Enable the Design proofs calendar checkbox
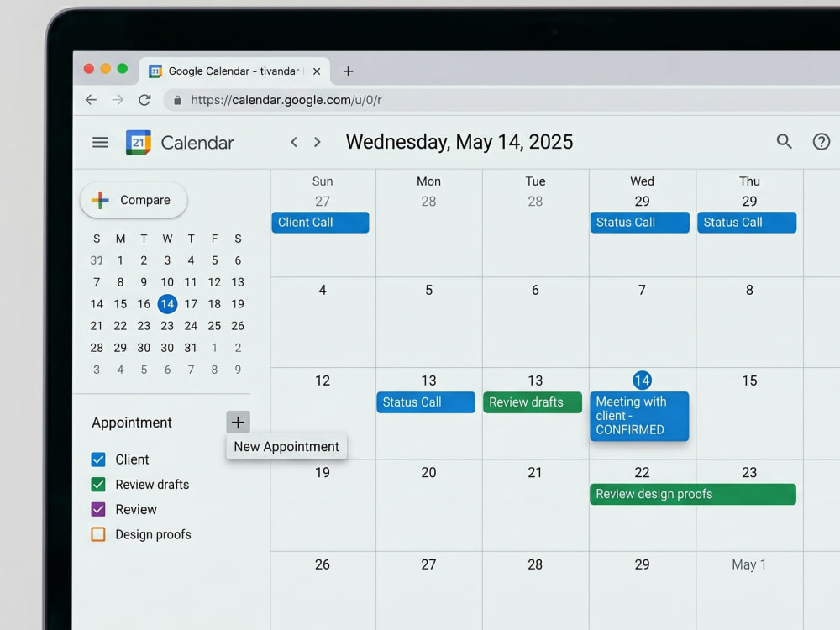Viewport: 840px width, 630px height. [x=98, y=534]
